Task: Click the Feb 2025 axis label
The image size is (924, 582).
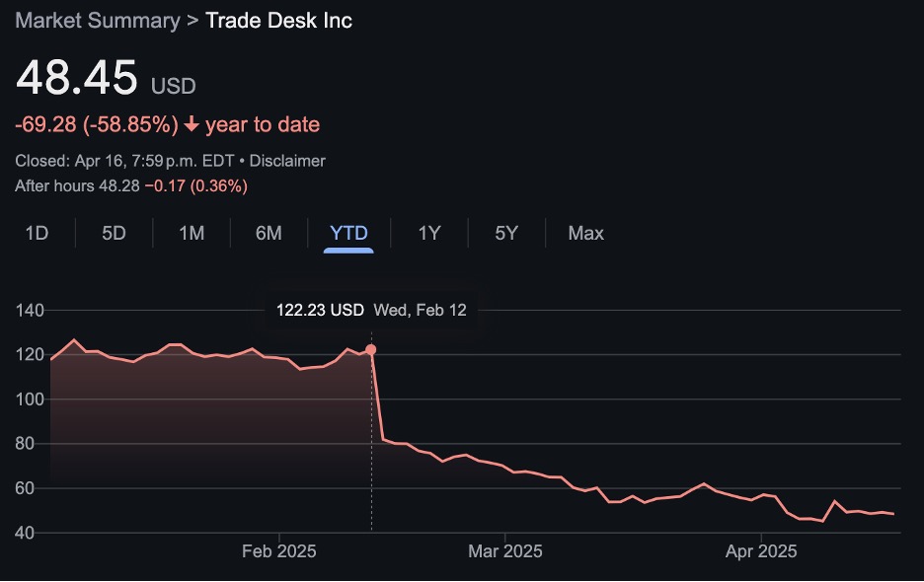Action: [278, 551]
